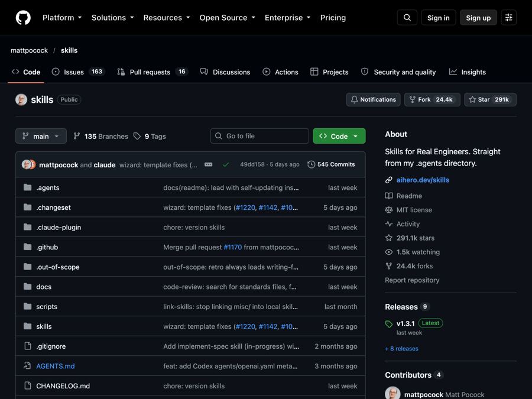Open the Discussions tab
Screen dimensions: 532x399
click(x=225, y=72)
